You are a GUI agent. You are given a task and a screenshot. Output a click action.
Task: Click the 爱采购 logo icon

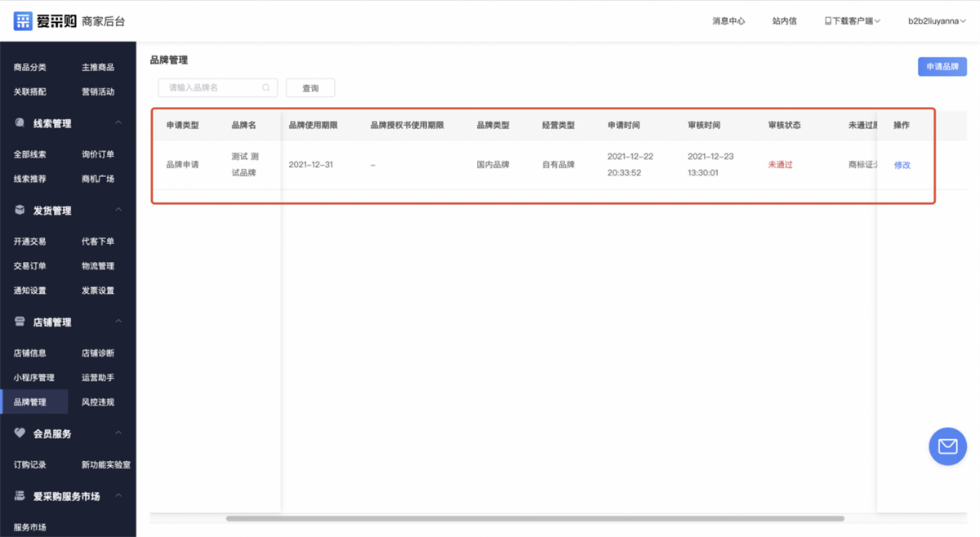click(x=23, y=21)
